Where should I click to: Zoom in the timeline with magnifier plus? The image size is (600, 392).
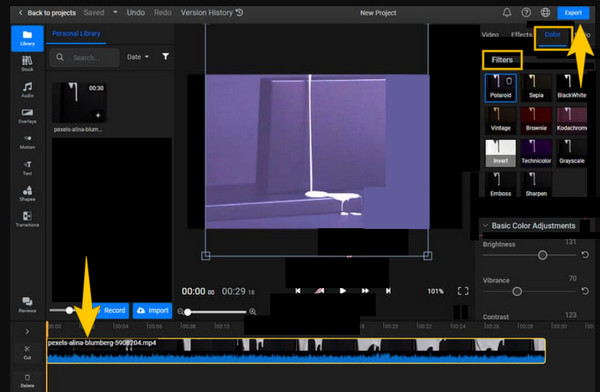tap(253, 312)
